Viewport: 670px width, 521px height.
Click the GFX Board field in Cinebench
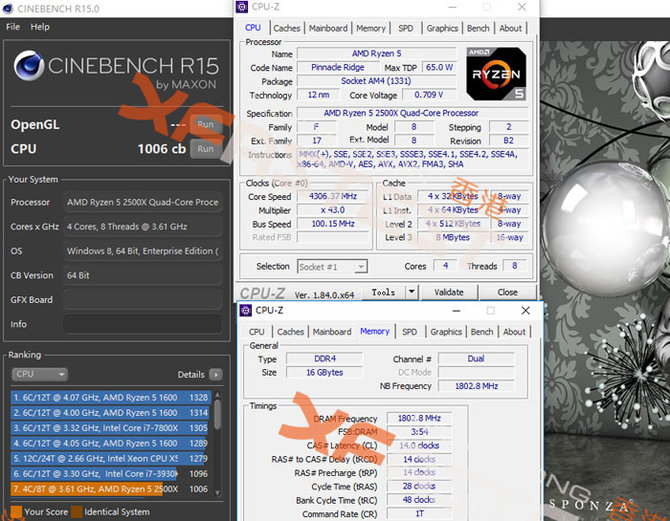tap(142, 300)
